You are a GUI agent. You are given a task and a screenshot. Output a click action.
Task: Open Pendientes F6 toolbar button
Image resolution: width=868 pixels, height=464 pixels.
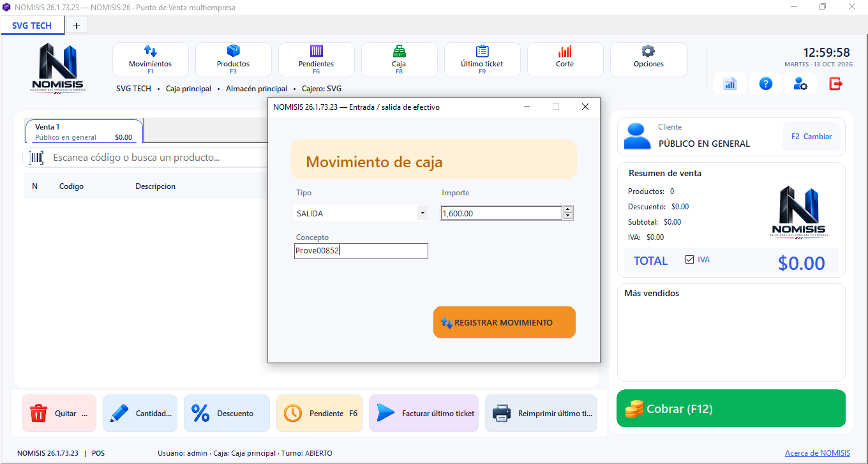[316, 59]
